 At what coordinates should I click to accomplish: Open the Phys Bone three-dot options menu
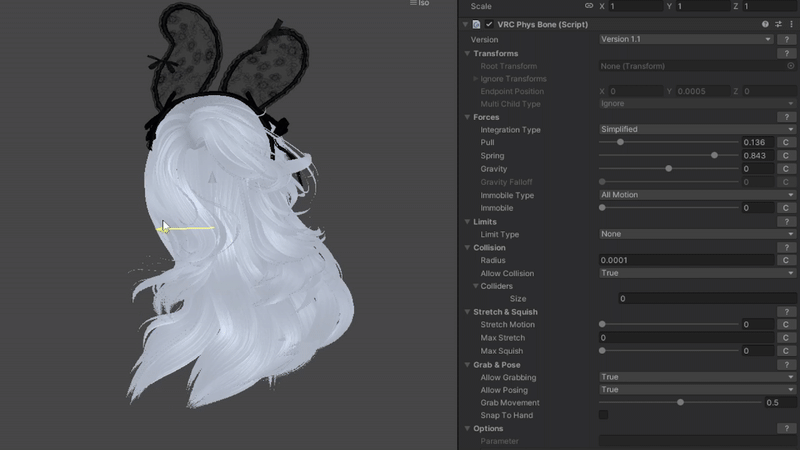(x=791, y=24)
